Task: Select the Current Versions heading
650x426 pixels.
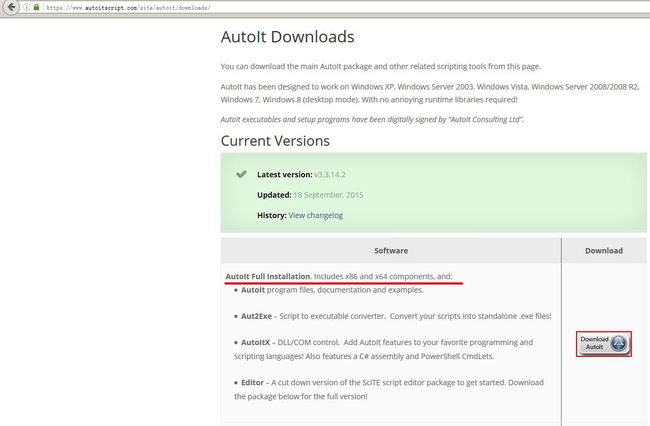Action: 275,141
